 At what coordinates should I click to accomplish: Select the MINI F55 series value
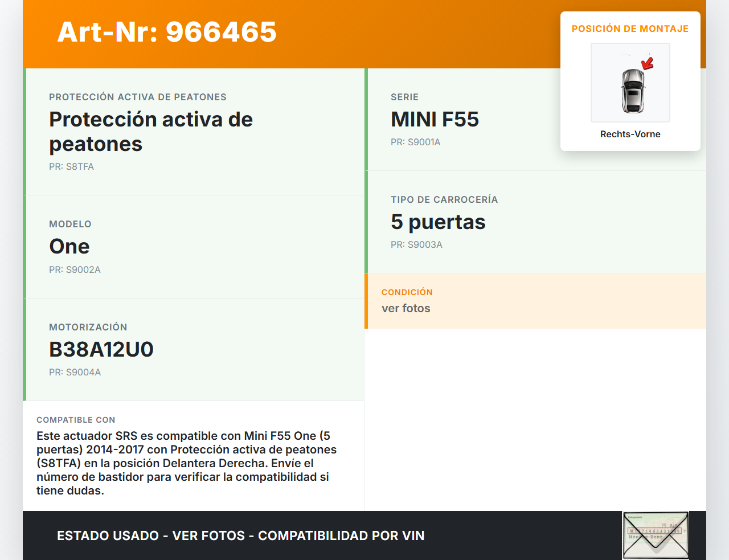[x=435, y=120]
